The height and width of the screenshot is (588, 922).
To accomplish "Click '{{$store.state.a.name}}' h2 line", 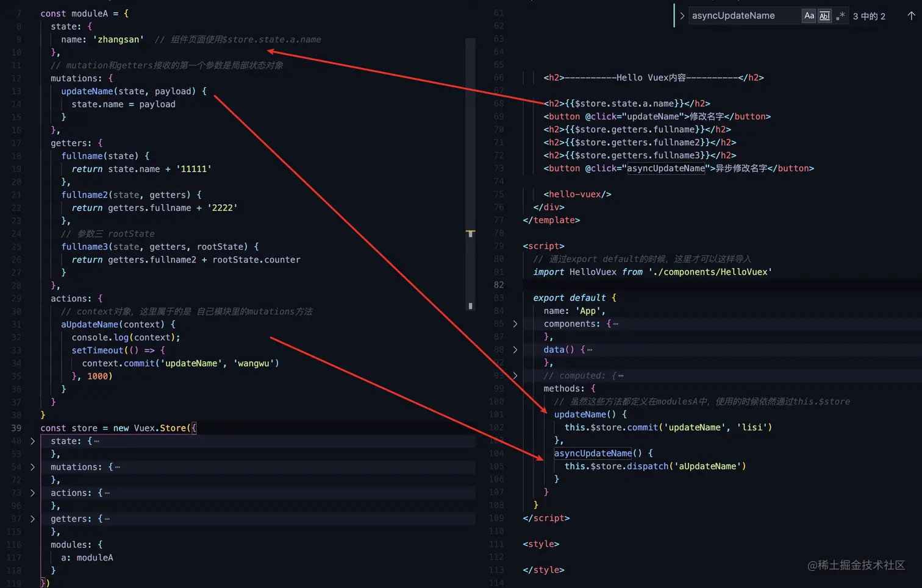I will click(x=627, y=104).
